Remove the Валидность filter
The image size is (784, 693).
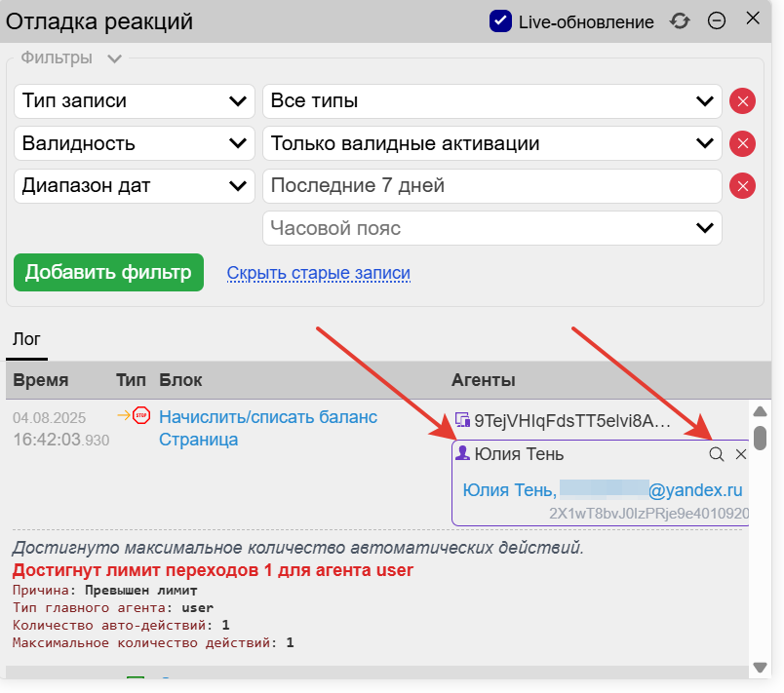click(x=742, y=144)
